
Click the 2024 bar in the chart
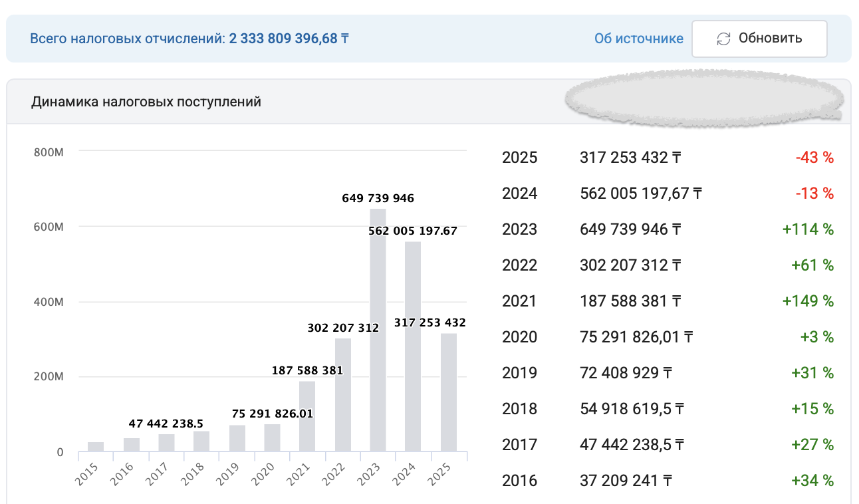[413, 347]
